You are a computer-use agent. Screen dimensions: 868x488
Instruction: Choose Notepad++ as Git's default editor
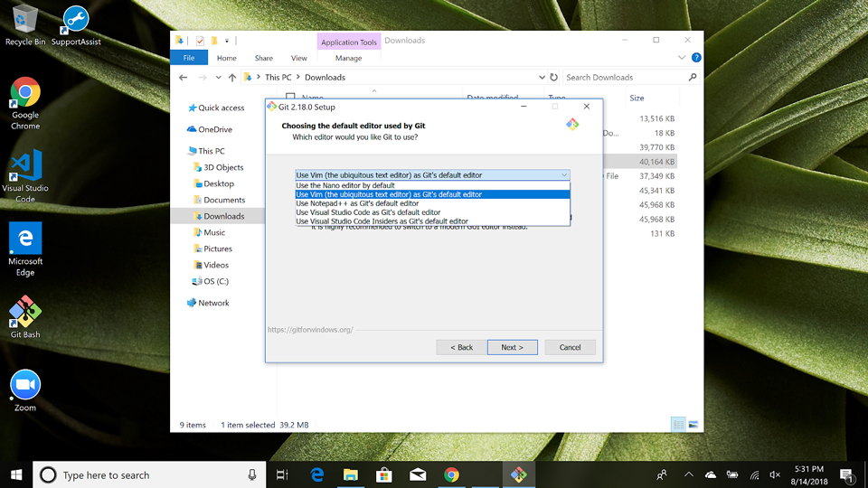point(432,203)
